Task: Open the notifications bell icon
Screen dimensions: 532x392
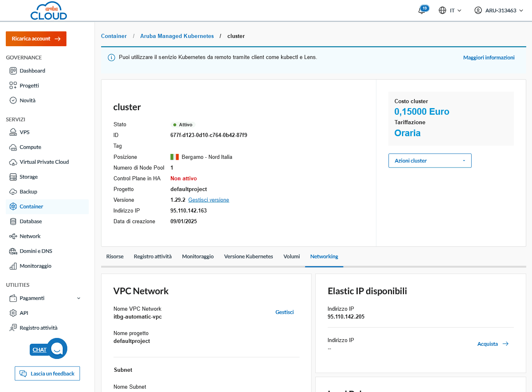Action: (422, 10)
